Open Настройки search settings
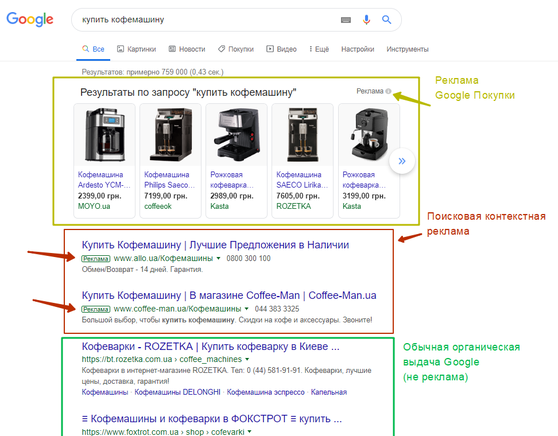Viewport: 558px width, 436px height. [358, 49]
